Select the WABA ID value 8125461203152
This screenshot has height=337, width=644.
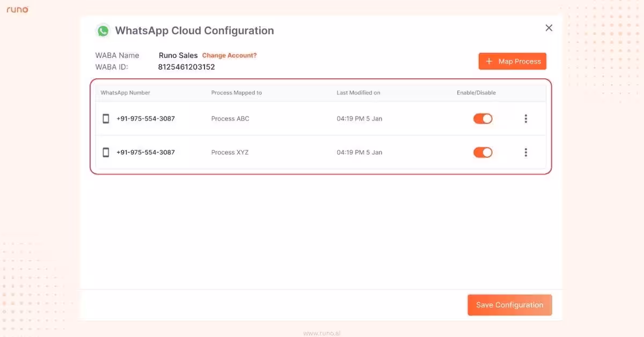[186, 67]
